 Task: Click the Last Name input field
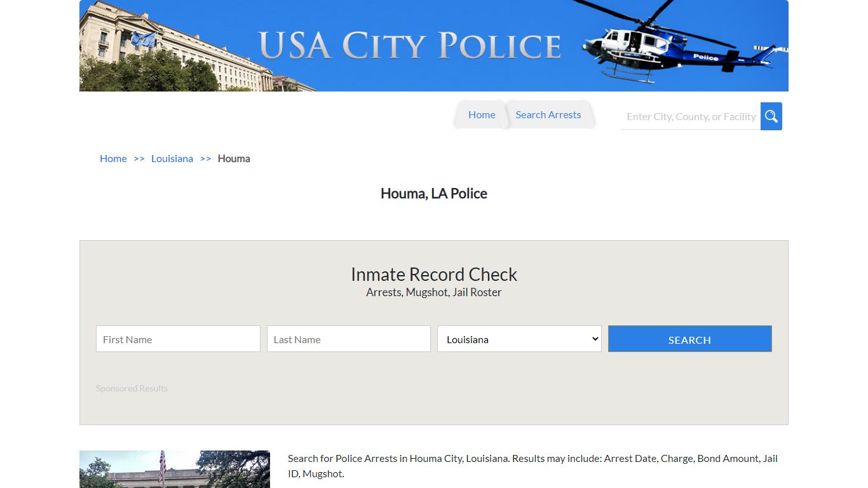click(349, 339)
